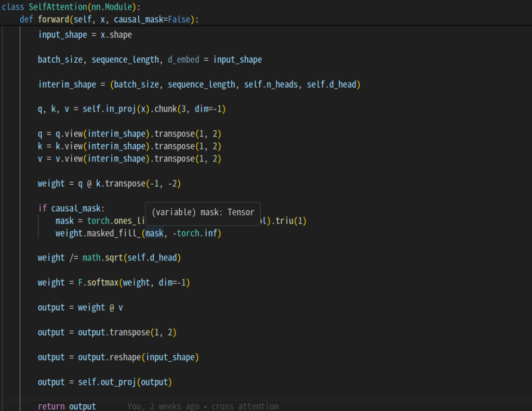The image size is (532, 411).
Task: Click 'output.reshape(input_shape)' expression
Action: 138,358
